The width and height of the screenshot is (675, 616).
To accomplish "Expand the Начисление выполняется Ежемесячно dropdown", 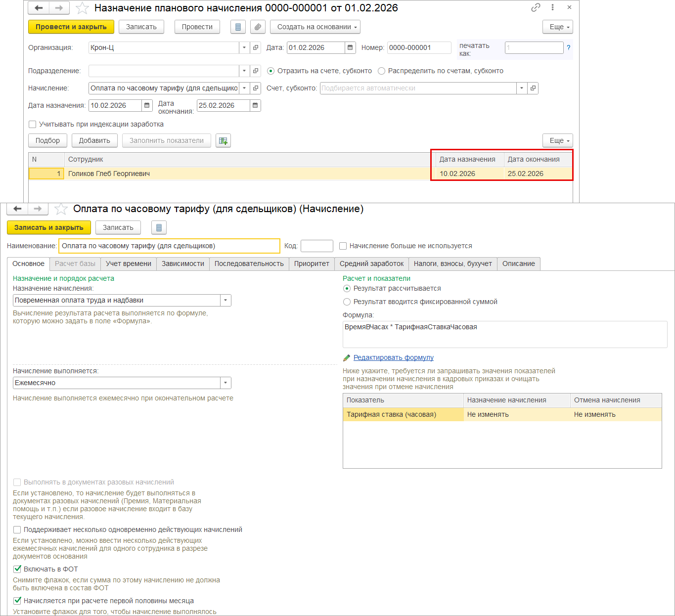I will (225, 383).
